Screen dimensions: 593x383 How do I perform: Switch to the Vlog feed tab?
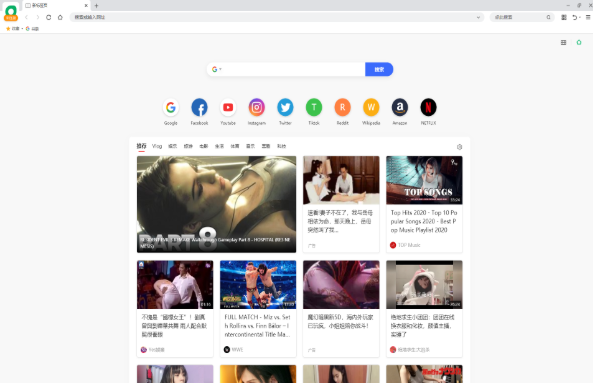157,146
